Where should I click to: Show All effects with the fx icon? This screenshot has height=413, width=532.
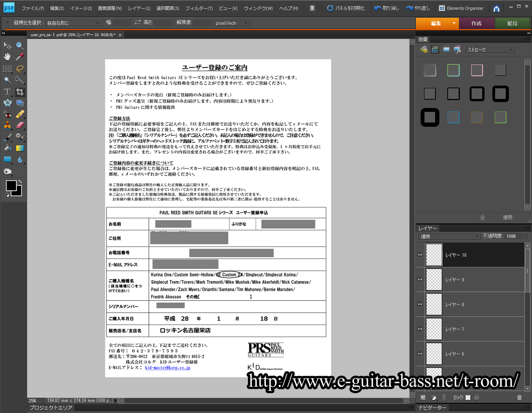tap(458, 50)
